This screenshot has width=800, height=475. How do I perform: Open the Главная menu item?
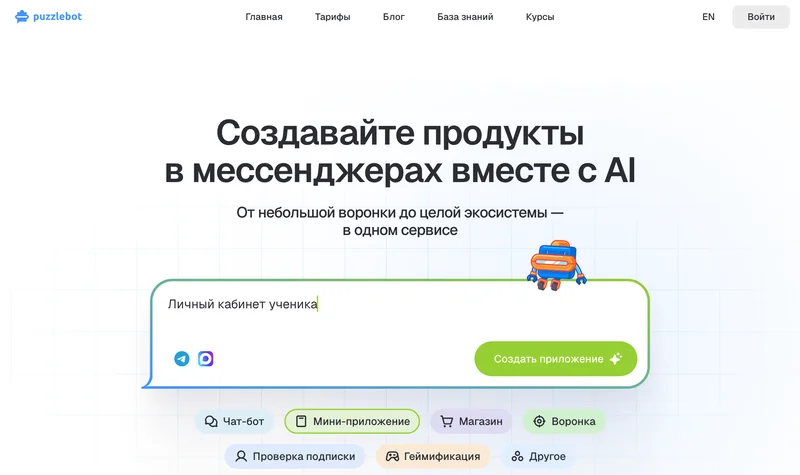(264, 17)
